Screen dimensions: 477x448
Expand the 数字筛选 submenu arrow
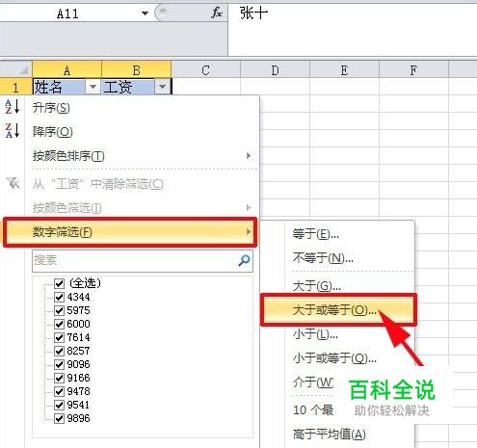(249, 231)
